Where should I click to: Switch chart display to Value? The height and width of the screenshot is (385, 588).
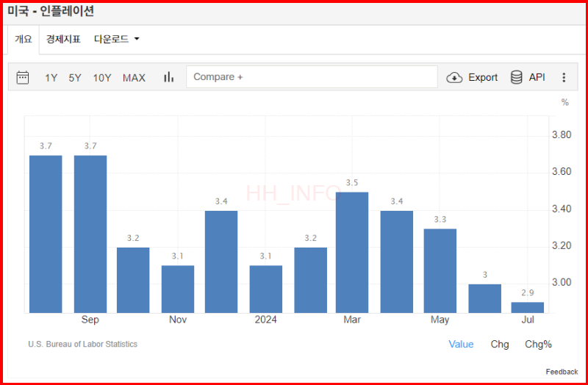[461, 344]
